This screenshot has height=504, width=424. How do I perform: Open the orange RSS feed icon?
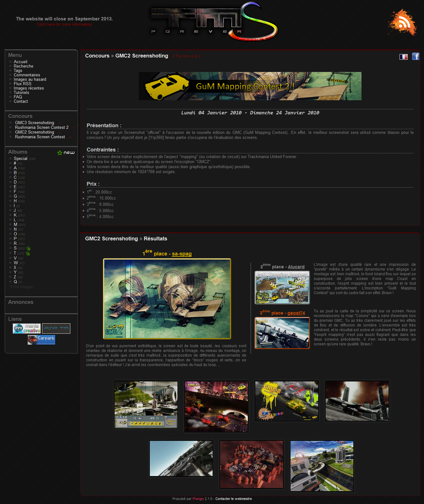coord(402,22)
